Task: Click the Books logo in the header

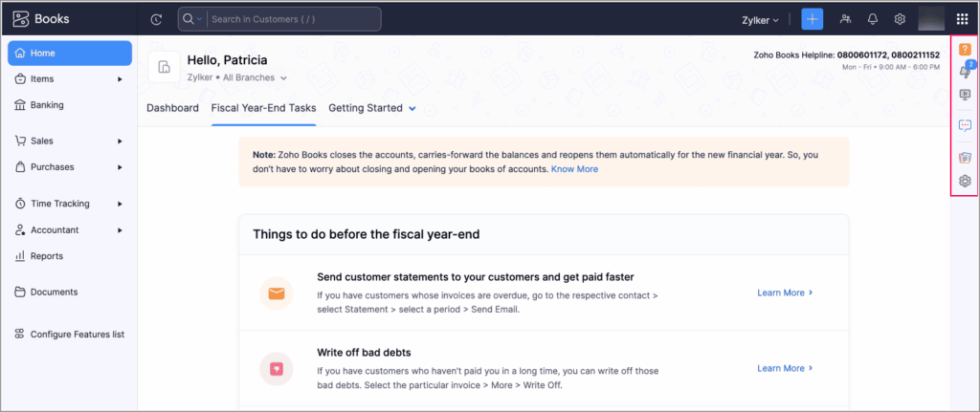Action: tap(42, 19)
